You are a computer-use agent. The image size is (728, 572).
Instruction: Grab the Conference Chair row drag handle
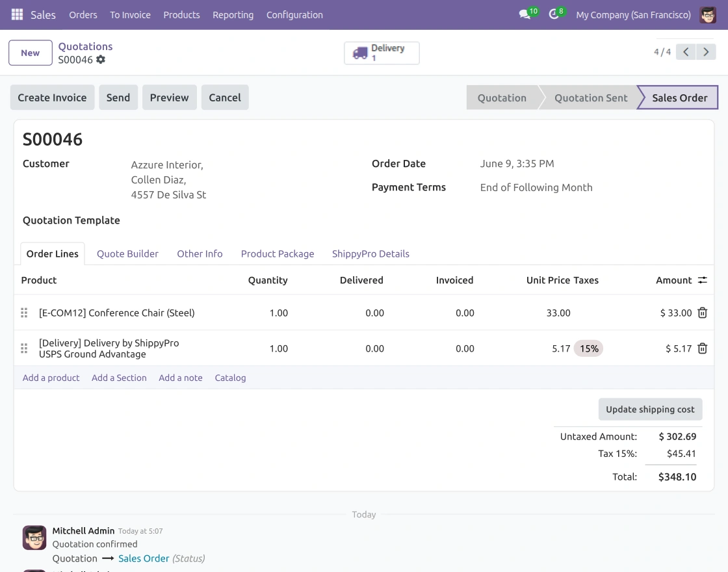(24, 313)
